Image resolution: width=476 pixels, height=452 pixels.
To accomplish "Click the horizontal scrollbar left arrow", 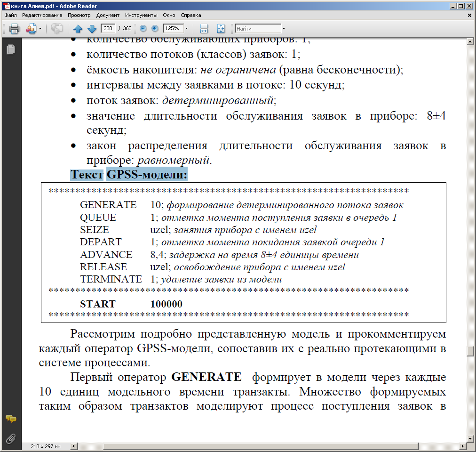I will (x=74, y=446).
